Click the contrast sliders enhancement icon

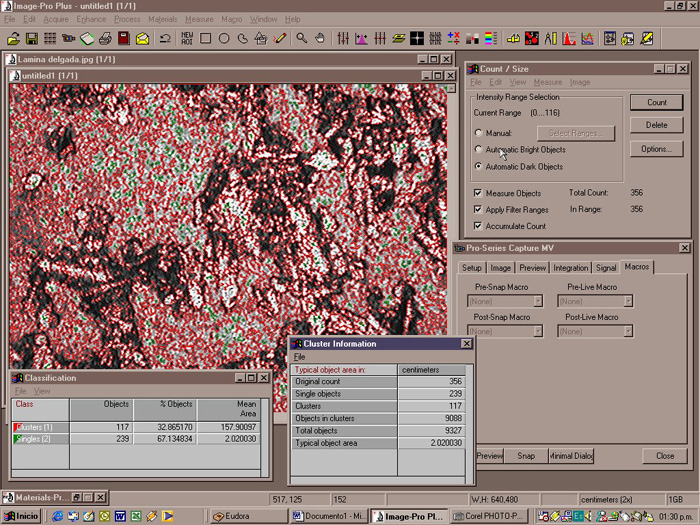click(343, 39)
